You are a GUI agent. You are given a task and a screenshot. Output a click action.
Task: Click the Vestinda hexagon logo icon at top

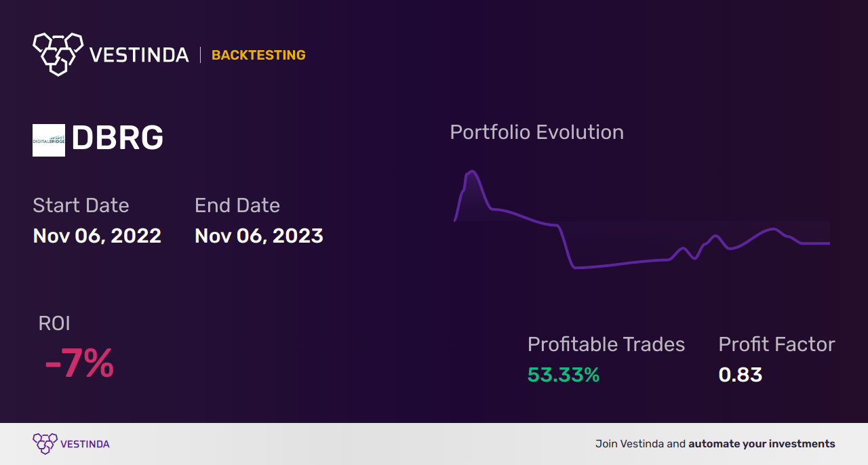coord(58,54)
